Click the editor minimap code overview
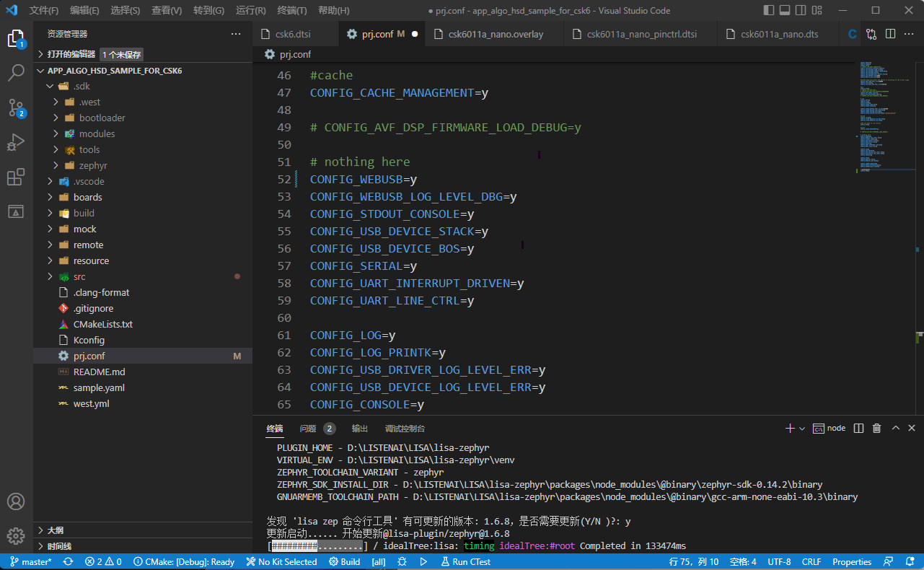The height and width of the screenshot is (570, 924). point(887,115)
